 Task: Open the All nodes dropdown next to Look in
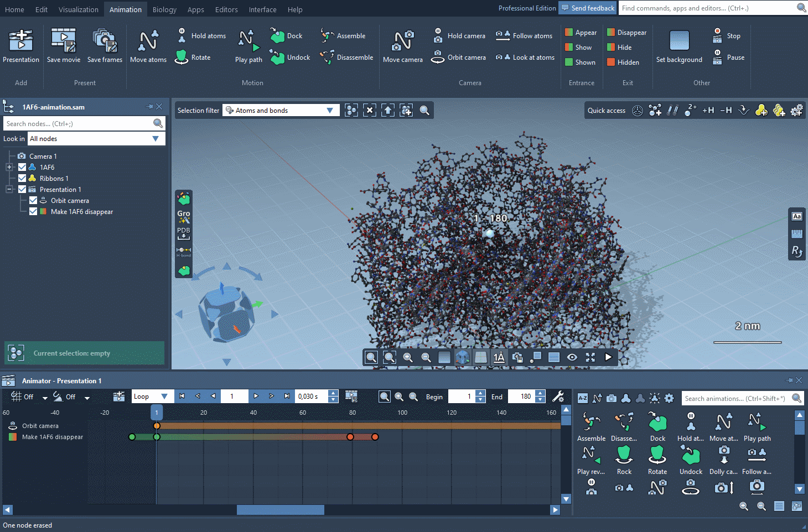click(x=156, y=138)
